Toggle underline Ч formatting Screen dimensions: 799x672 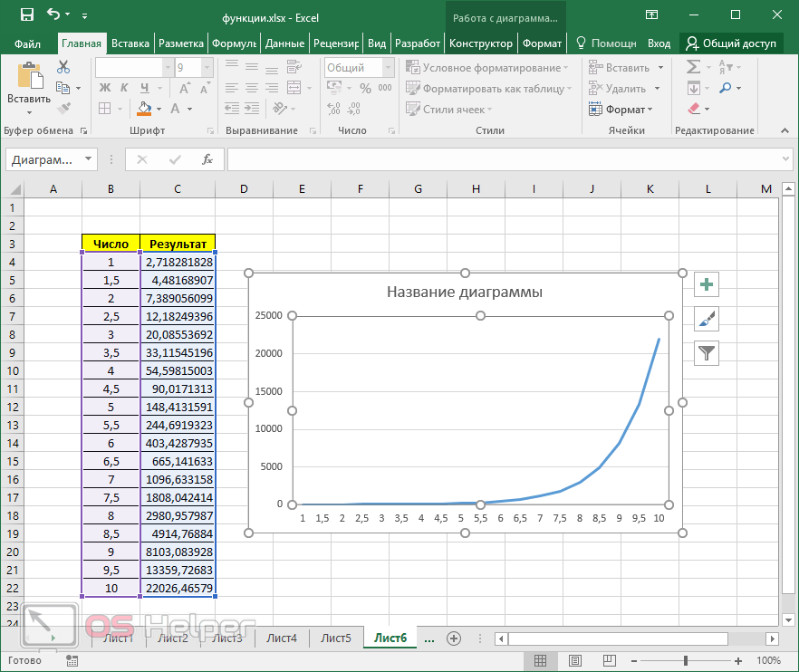pos(145,88)
